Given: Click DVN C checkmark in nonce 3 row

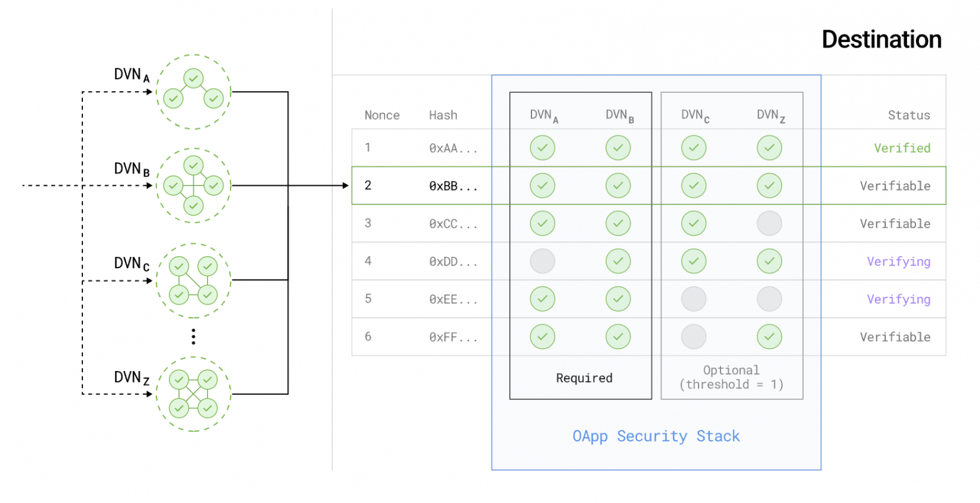Looking at the screenshot, I should tap(694, 224).
